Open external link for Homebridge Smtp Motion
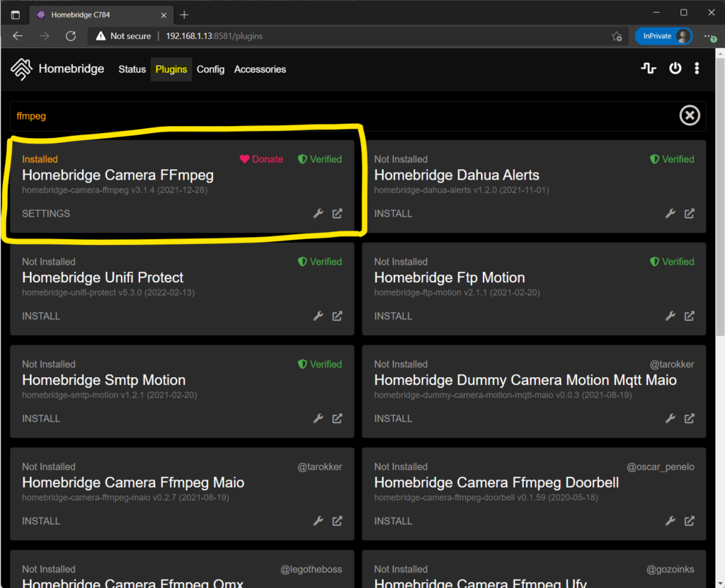Viewport: 725px width, 588px height. tap(338, 419)
